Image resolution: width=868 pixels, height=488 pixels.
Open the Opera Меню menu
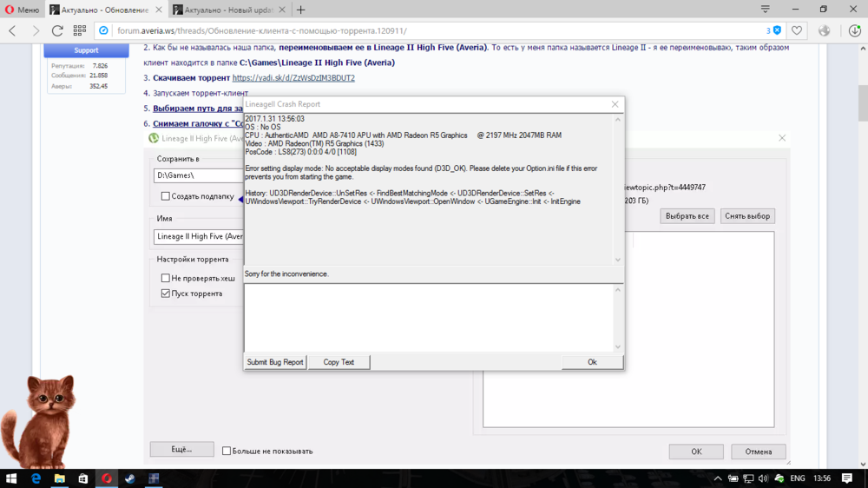click(22, 10)
